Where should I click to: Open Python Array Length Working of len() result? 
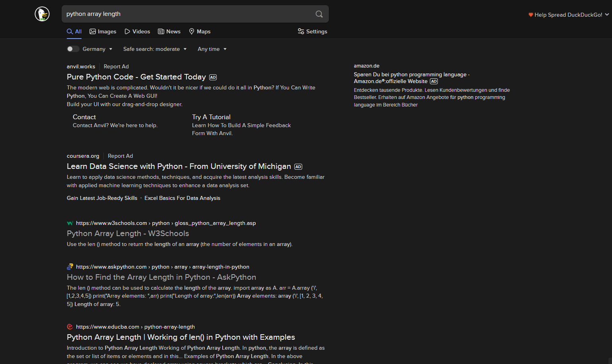coord(181,337)
